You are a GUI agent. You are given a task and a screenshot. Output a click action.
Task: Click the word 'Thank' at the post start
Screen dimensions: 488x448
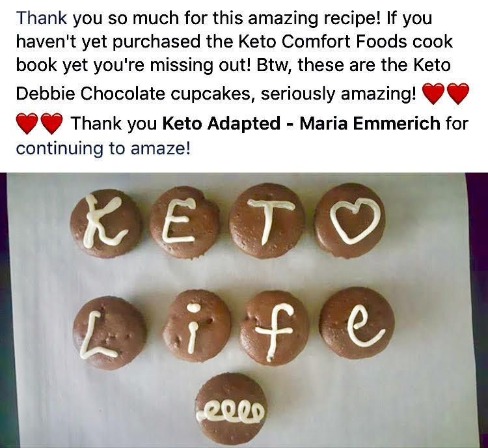42,18
